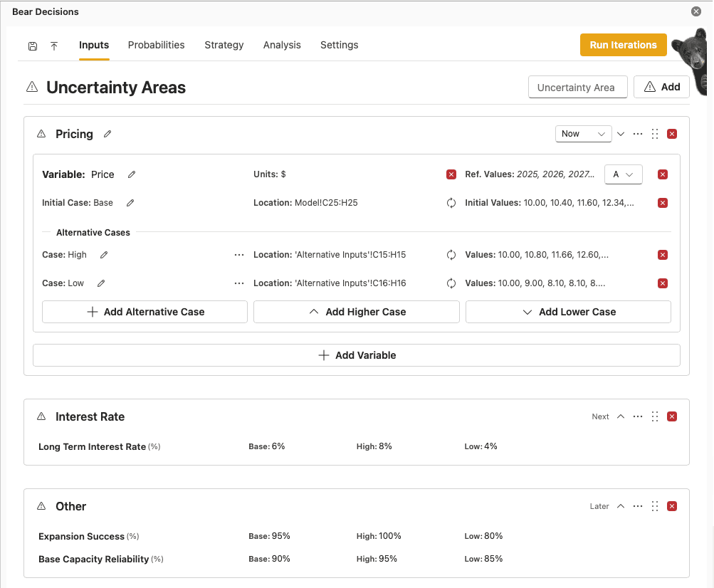714x588 pixels.
Task: Collapse the Pricing area chevron
Action: click(x=621, y=134)
